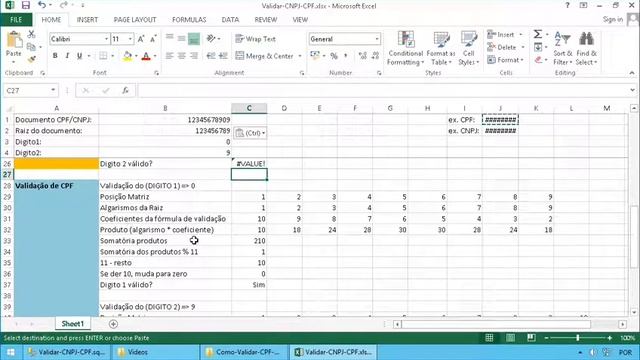Apply Accounting Number Format
The height and width of the screenshot is (360, 640).
pos(314,56)
